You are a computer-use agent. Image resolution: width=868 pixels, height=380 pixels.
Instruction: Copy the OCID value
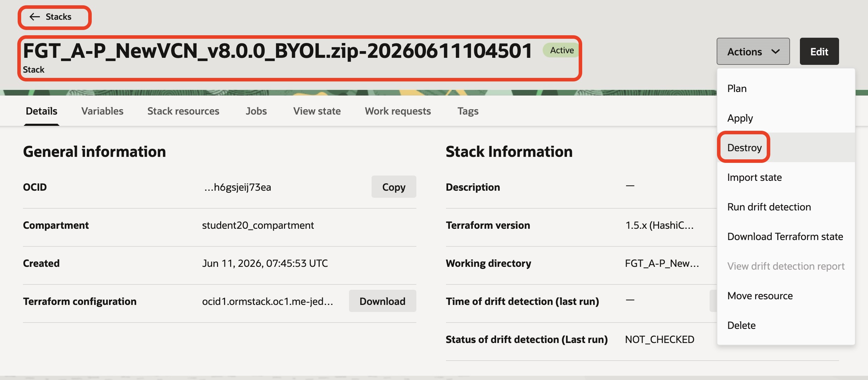(394, 187)
